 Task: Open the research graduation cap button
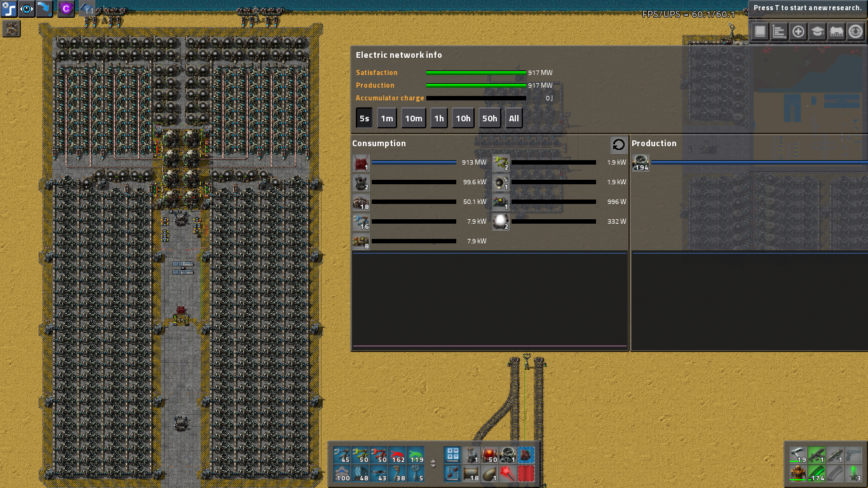pyautogui.click(x=818, y=31)
